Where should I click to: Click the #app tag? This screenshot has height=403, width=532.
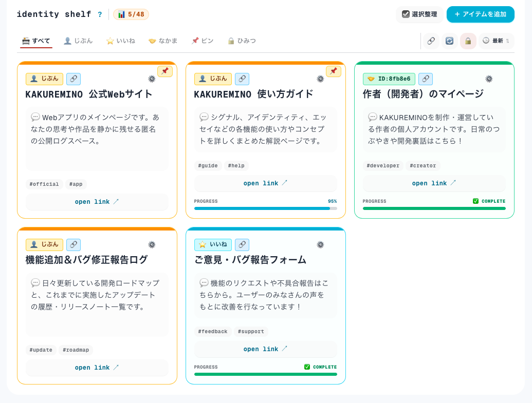click(76, 184)
